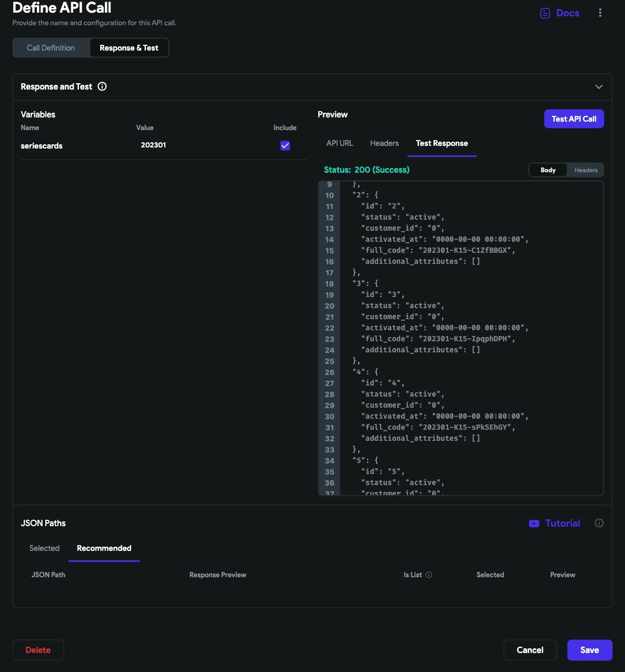This screenshot has width=625, height=672.
Task: Select the Selected JSON paths tab
Action: click(x=44, y=548)
